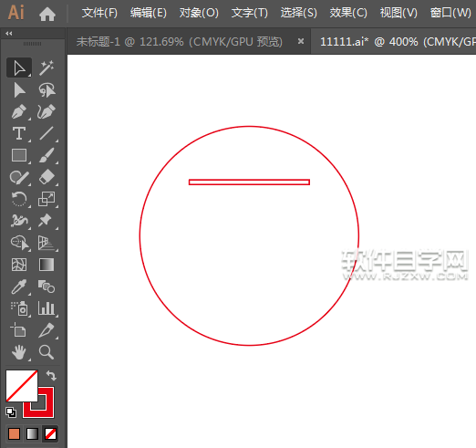This screenshot has width=476, height=448.
Task: Pick the Eyedropper tool
Action: pos(19,287)
